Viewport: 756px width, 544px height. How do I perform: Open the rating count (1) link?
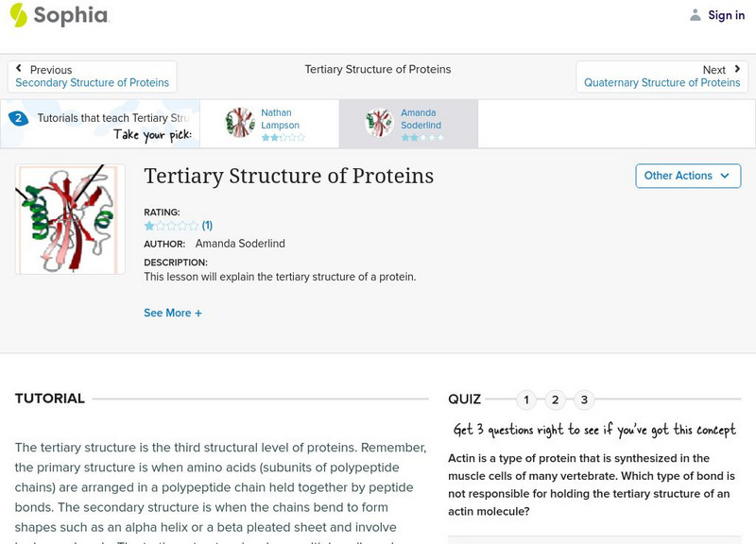207,226
